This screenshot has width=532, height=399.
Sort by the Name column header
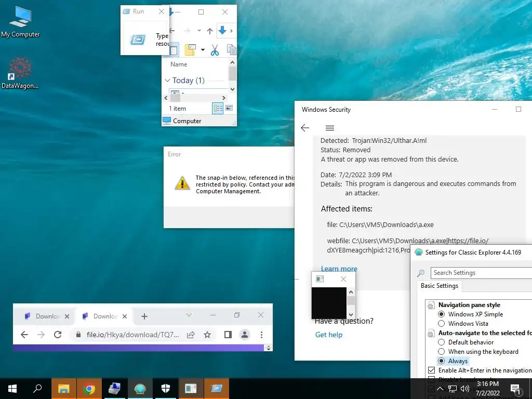pyautogui.click(x=179, y=64)
